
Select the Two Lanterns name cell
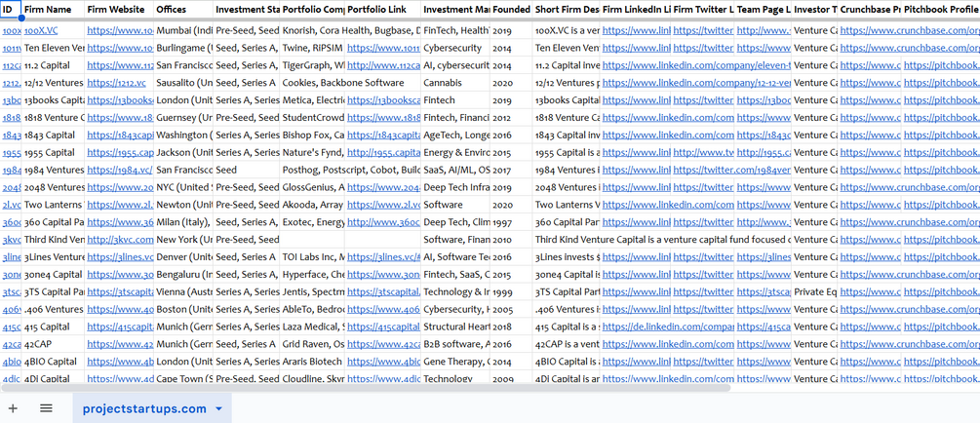[54, 205]
